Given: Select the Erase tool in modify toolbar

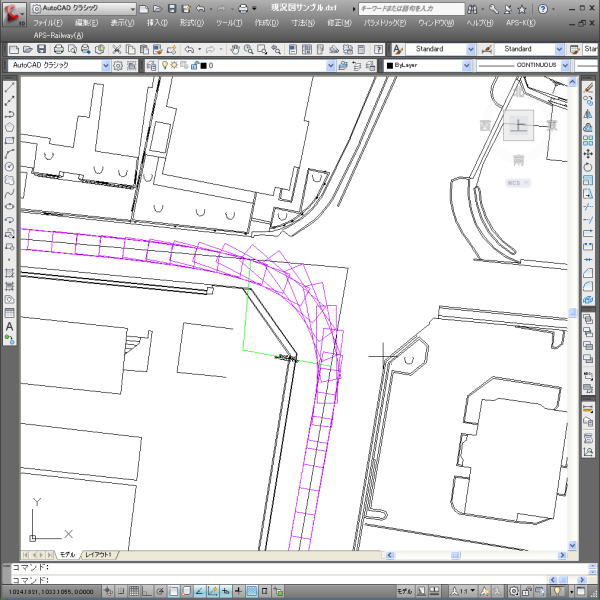Looking at the screenshot, I should tap(588, 88).
